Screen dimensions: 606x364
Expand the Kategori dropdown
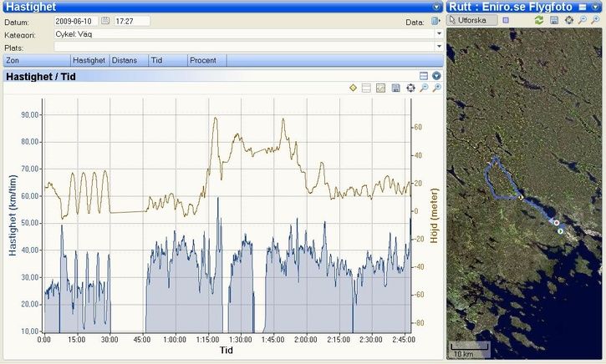coord(439,34)
